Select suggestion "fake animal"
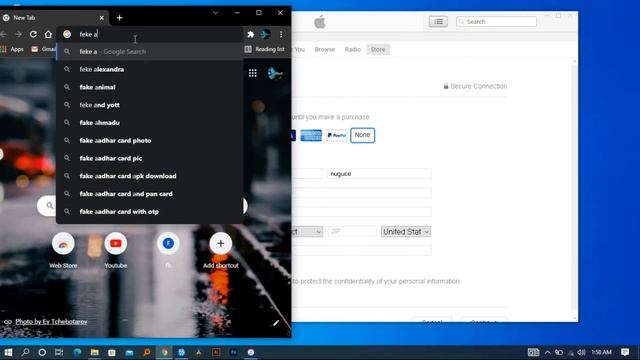 click(x=150, y=87)
